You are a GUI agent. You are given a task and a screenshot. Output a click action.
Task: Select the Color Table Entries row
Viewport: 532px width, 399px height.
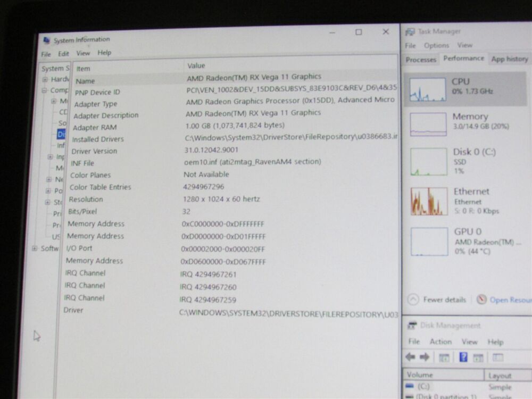point(232,187)
